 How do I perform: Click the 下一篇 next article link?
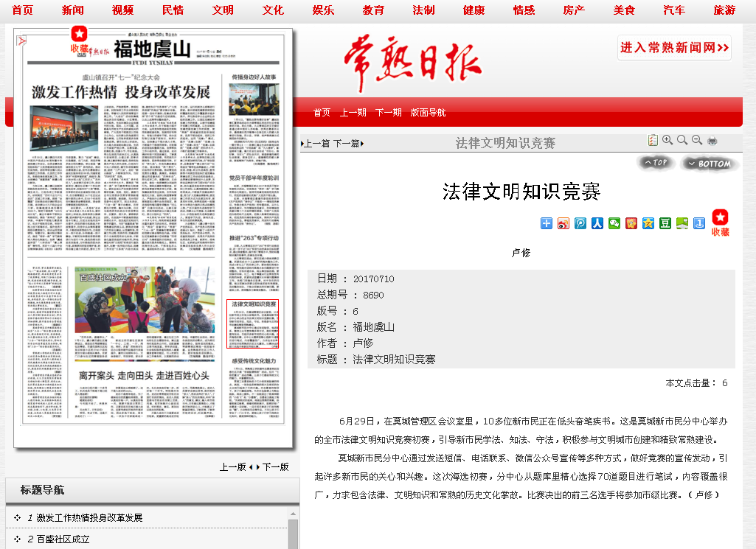point(346,144)
